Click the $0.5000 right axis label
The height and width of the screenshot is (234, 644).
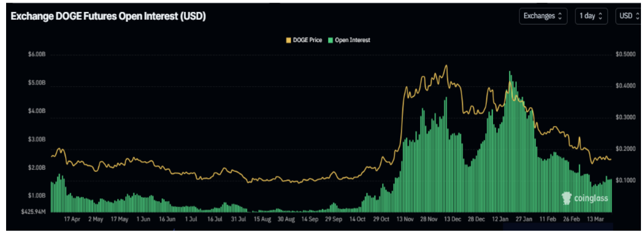point(625,54)
